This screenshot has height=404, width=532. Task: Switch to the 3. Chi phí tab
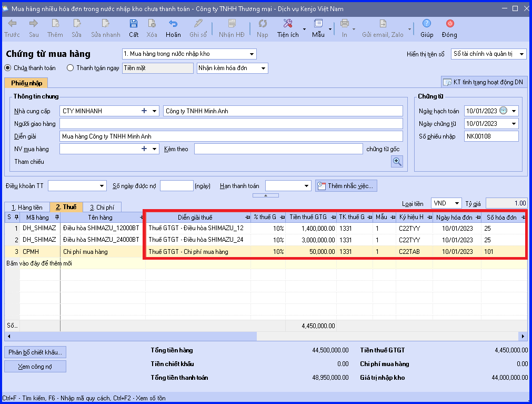pos(102,208)
